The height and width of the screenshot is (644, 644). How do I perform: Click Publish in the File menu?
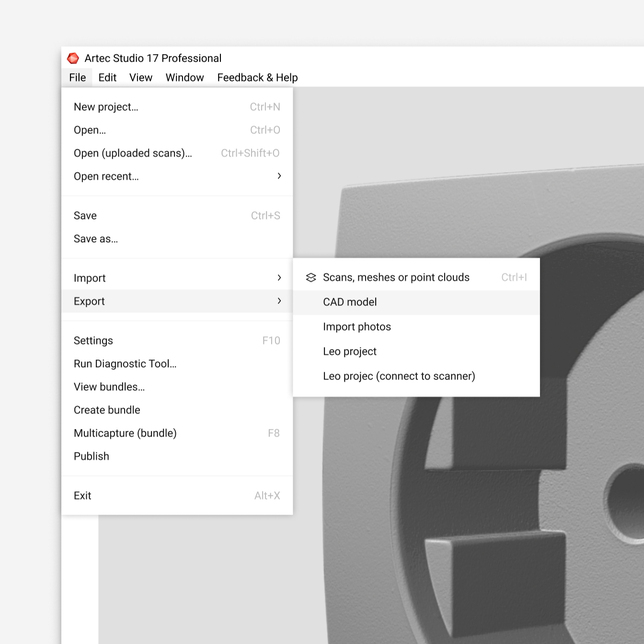coord(177,456)
